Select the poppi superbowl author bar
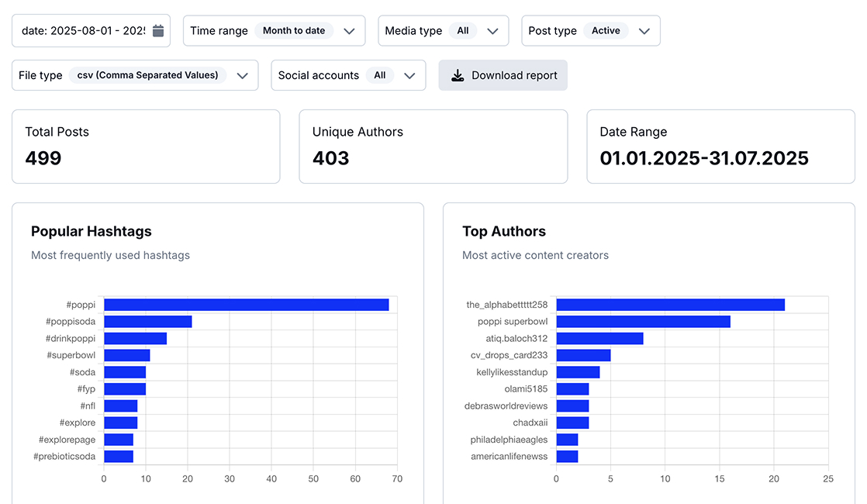This screenshot has width=867, height=504. point(643,322)
